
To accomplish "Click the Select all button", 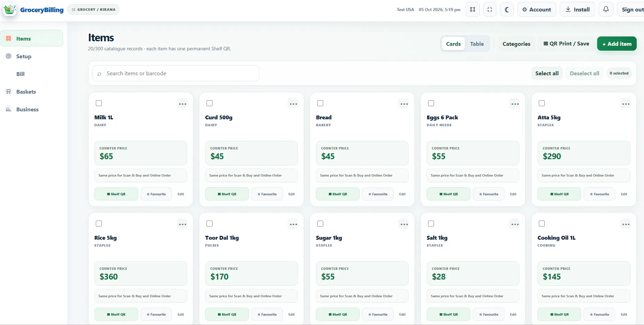I will [x=547, y=73].
